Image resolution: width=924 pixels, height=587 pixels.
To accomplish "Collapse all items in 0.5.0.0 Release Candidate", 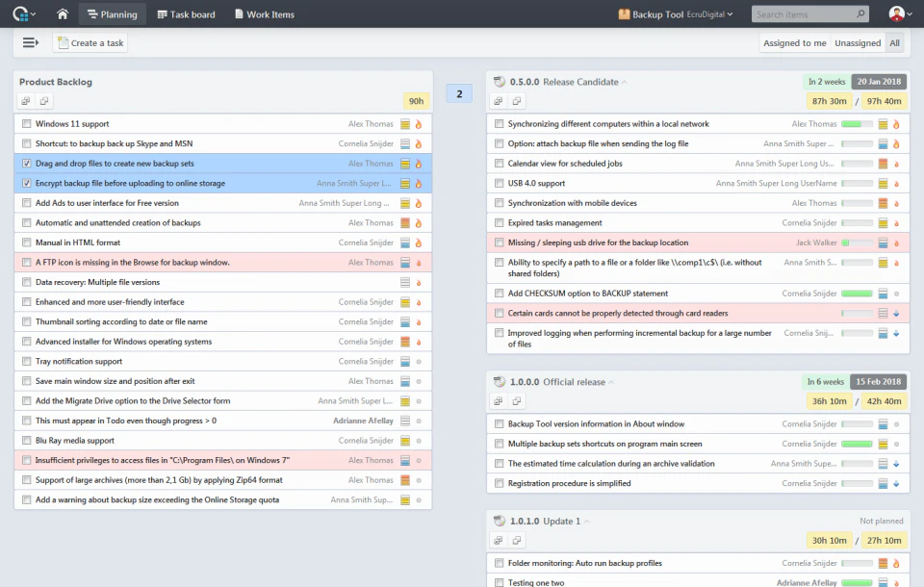I will click(x=517, y=101).
